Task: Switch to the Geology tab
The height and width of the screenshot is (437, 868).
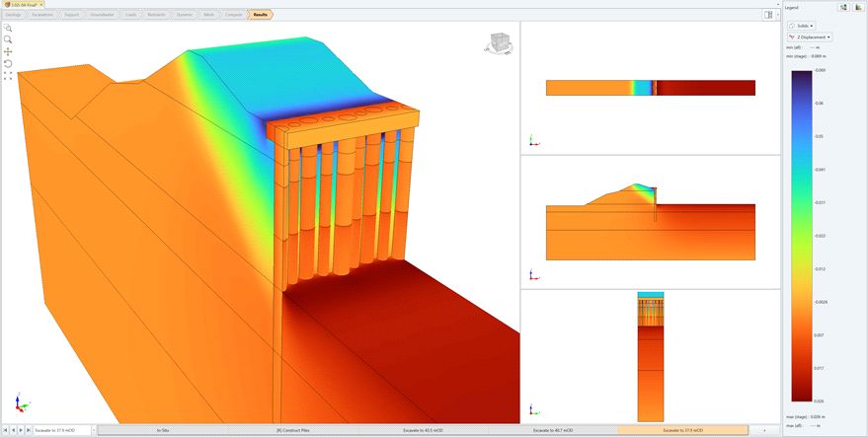Action: [x=14, y=15]
